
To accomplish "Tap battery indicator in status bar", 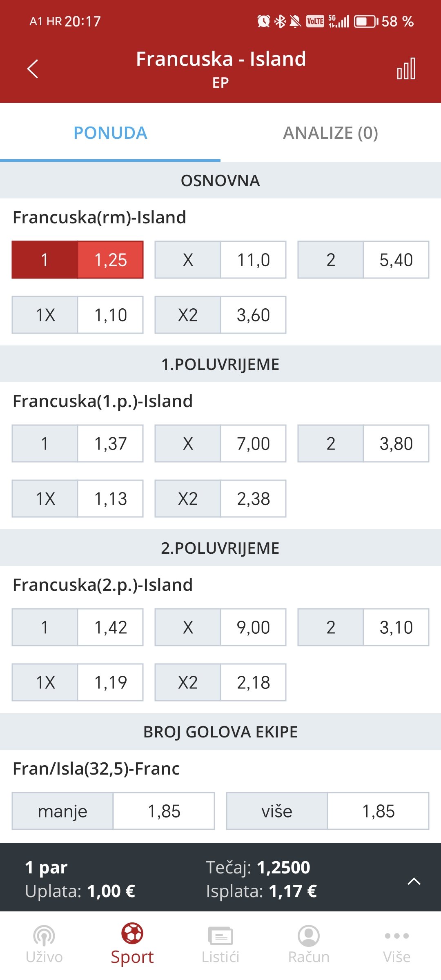I will 366,21.
